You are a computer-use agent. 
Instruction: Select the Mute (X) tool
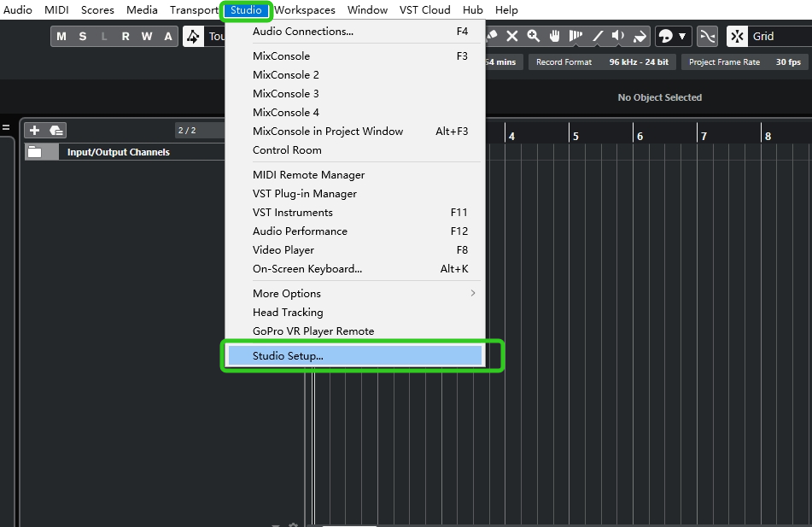512,36
